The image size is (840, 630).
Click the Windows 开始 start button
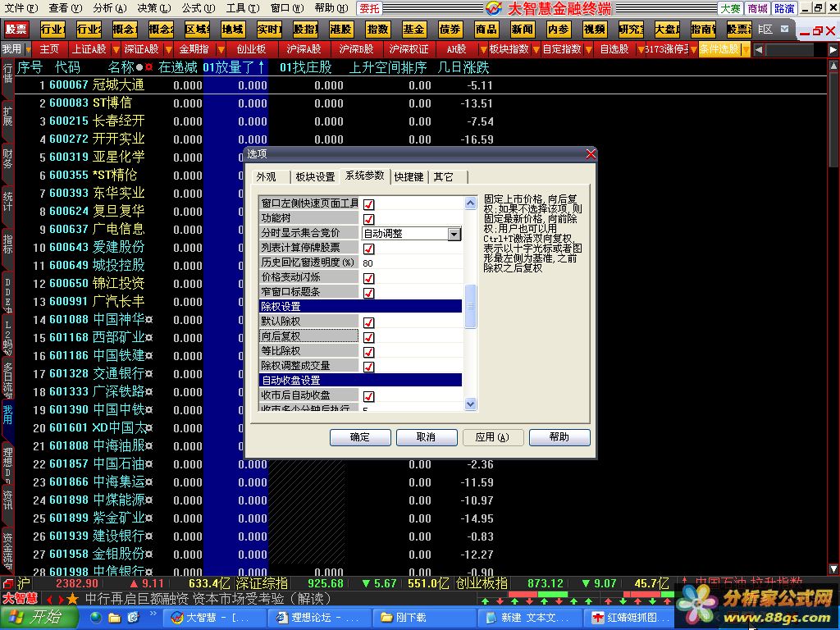coord(38,618)
